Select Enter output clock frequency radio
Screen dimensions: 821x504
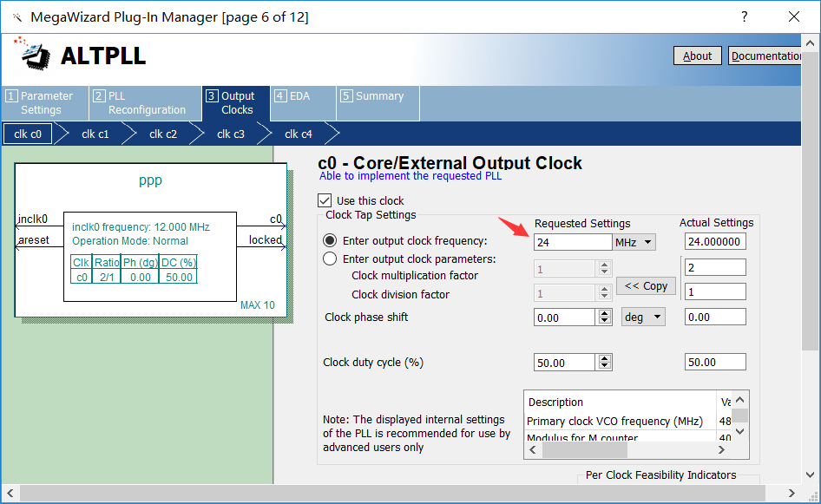[x=330, y=241]
